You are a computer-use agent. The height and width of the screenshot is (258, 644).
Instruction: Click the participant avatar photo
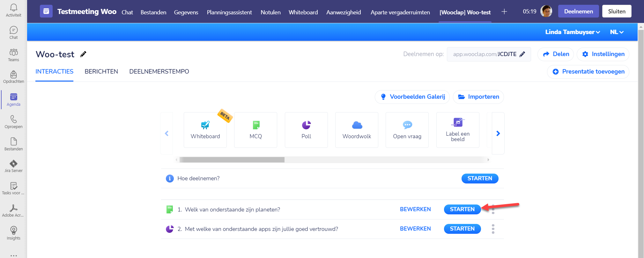[x=546, y=11]
